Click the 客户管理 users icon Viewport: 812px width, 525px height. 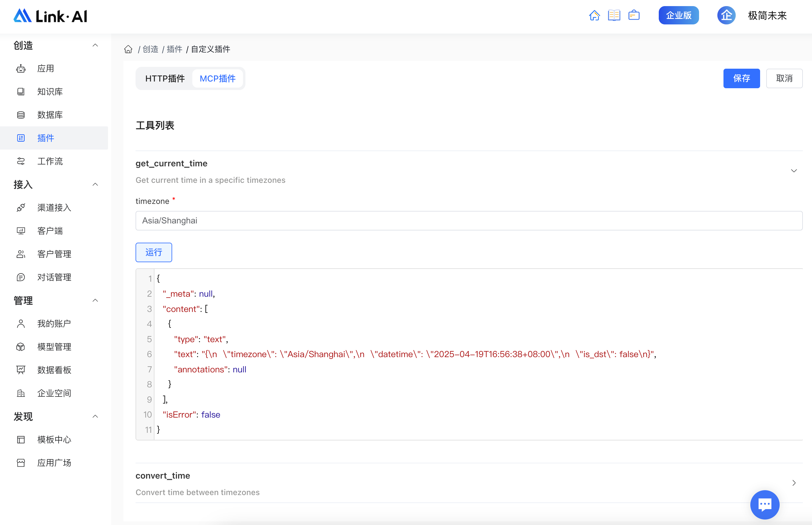pos(21,254)
